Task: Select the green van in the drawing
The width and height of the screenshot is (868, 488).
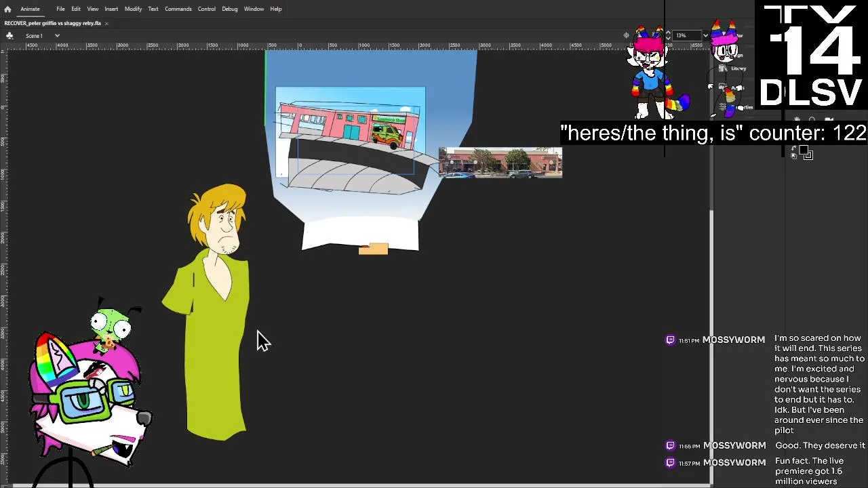Action: tap(387, 137)
